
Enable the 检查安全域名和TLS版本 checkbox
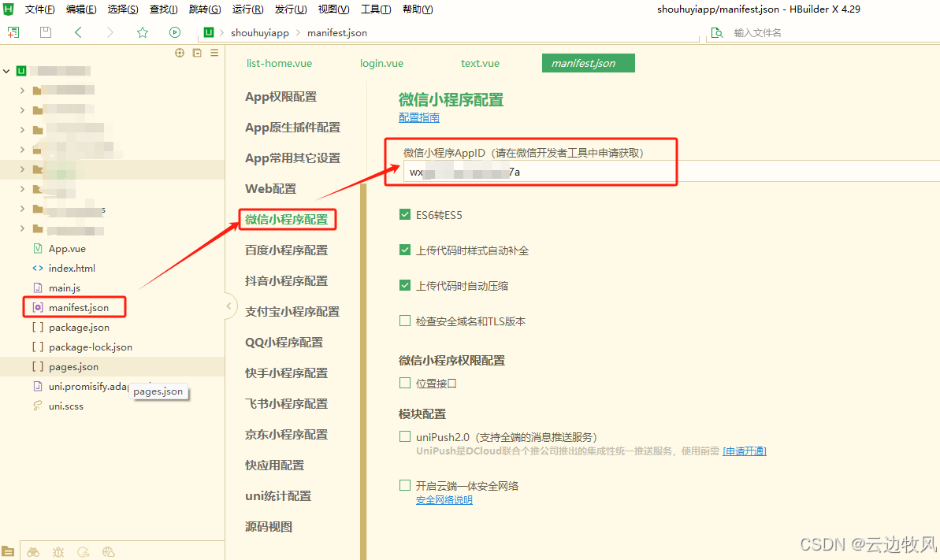click(x=405, y=320)
